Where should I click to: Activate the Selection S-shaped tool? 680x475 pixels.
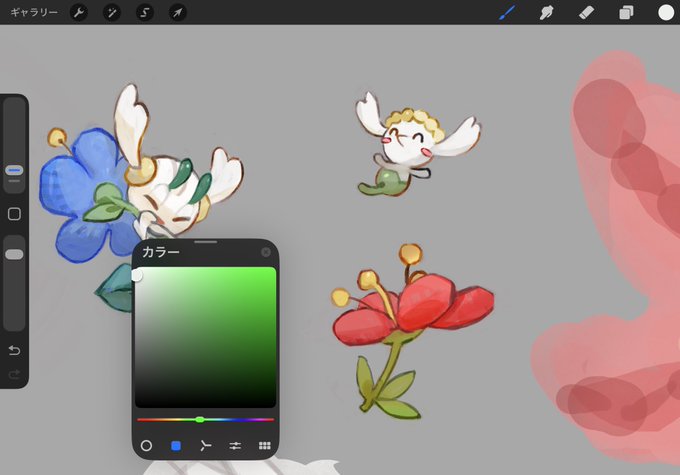coord(145,13)
